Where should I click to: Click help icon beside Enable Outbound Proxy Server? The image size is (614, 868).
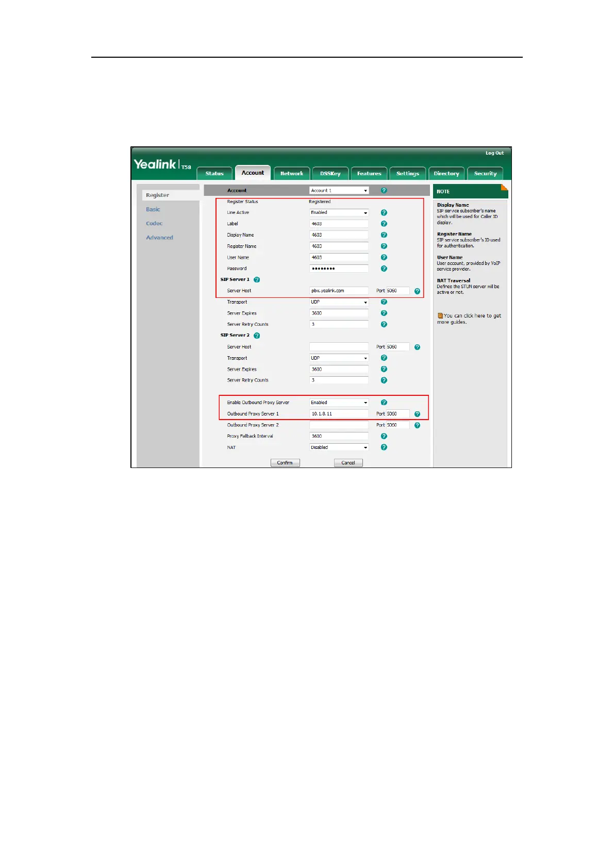[x=384, y=403]
